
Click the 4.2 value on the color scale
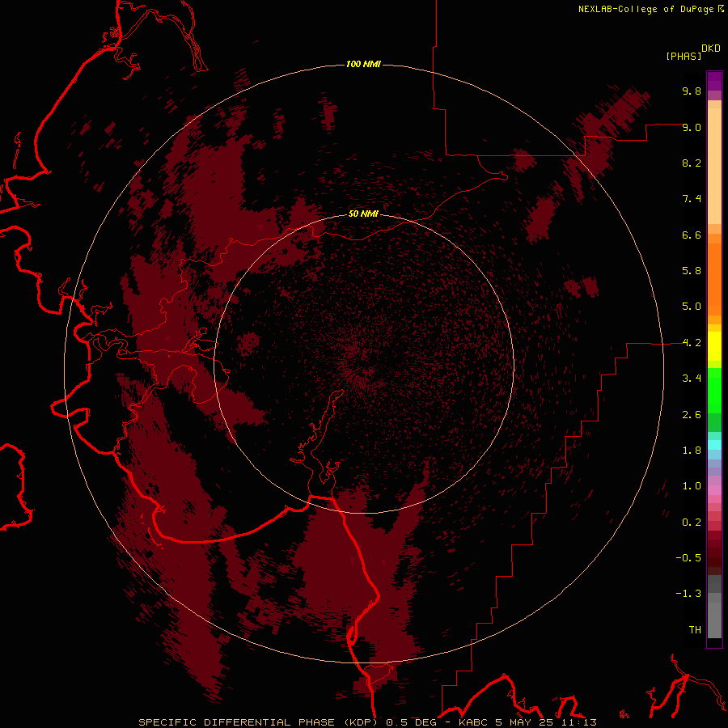(x=692, y=343)
